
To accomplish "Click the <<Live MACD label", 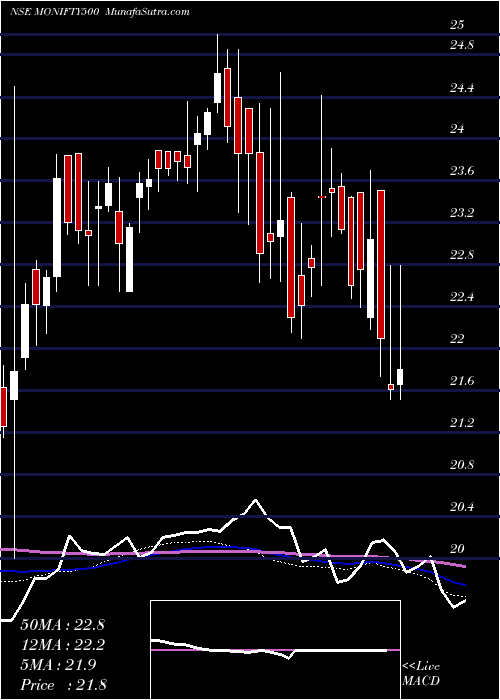I will click(x=421, y=674).
